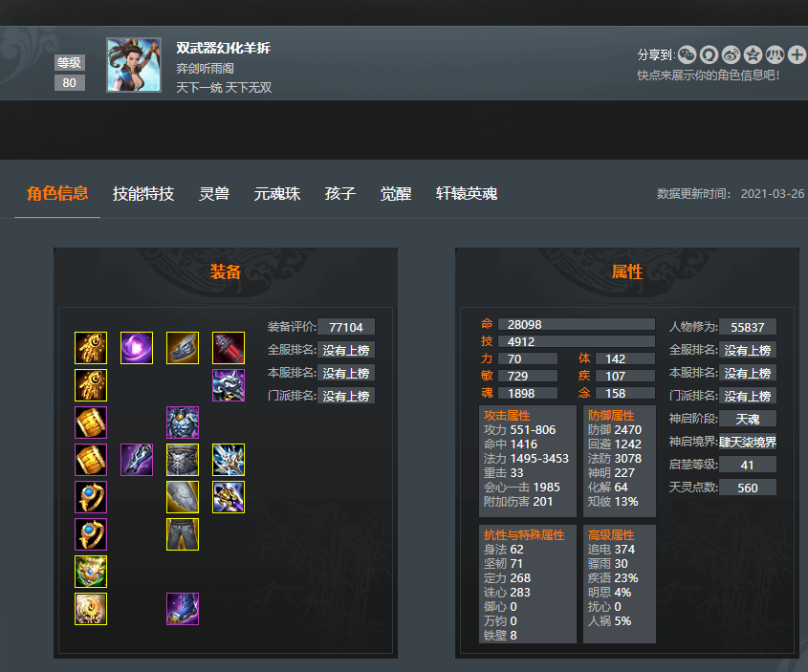Screen dimensions: 808x672
Task: Inspect the purple boots equipment icon
Action: tap(183, 609)
